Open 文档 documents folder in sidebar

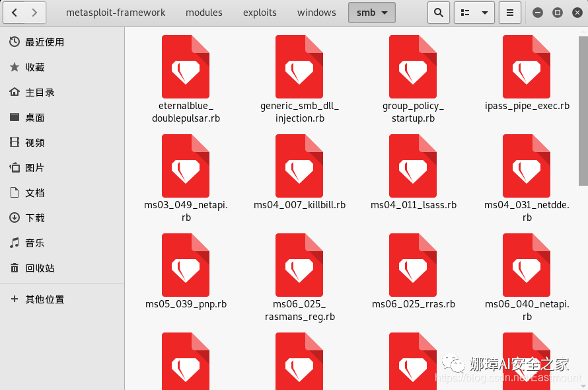pos(62,193)
